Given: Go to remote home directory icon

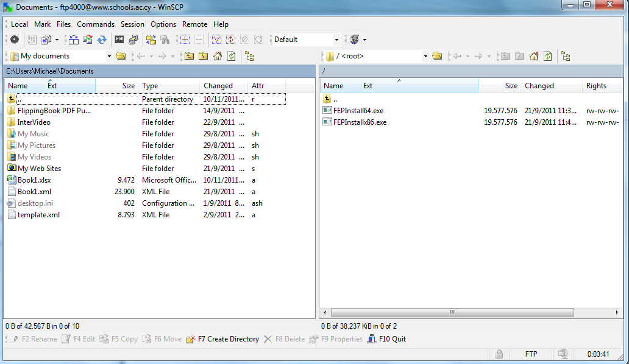Looking at the screenshot, I should pos(533,56).
